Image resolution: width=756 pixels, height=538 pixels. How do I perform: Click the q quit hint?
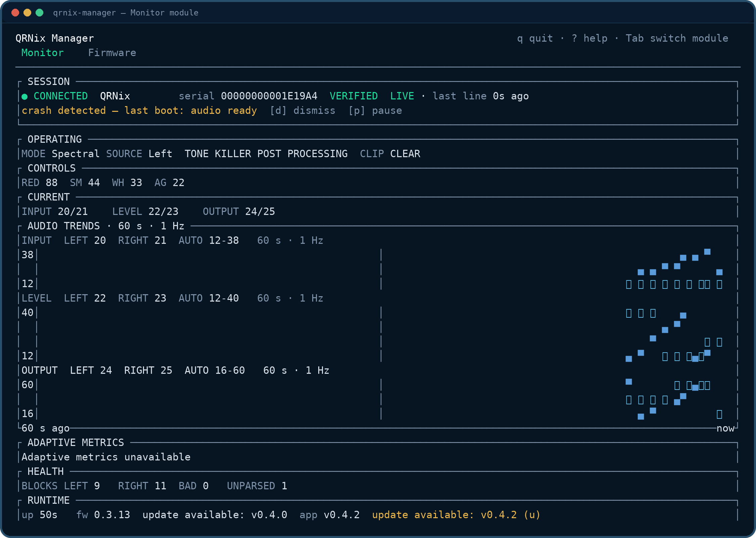[535, 38]
